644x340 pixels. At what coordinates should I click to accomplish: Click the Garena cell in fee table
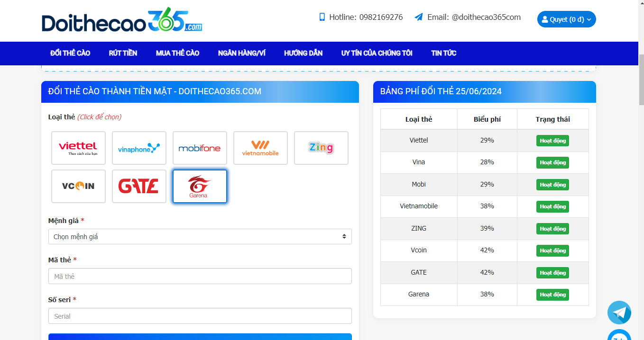[419, 294]
